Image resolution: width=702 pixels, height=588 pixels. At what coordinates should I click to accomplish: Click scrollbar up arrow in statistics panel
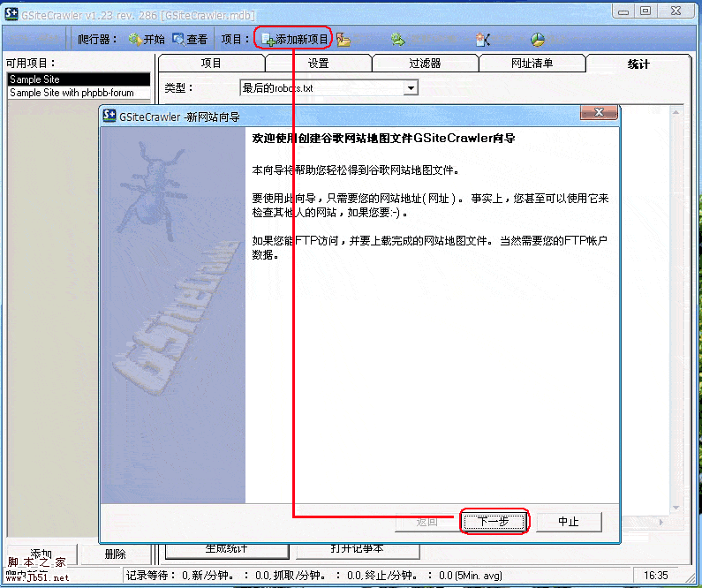click(676, 111)
